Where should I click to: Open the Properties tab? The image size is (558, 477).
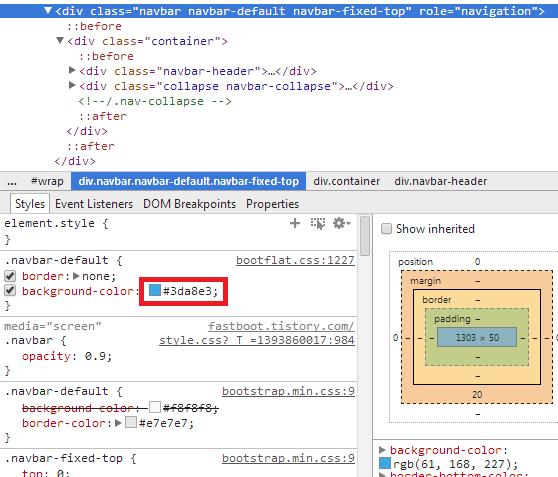pyautogui.click(x=273, y=204)
